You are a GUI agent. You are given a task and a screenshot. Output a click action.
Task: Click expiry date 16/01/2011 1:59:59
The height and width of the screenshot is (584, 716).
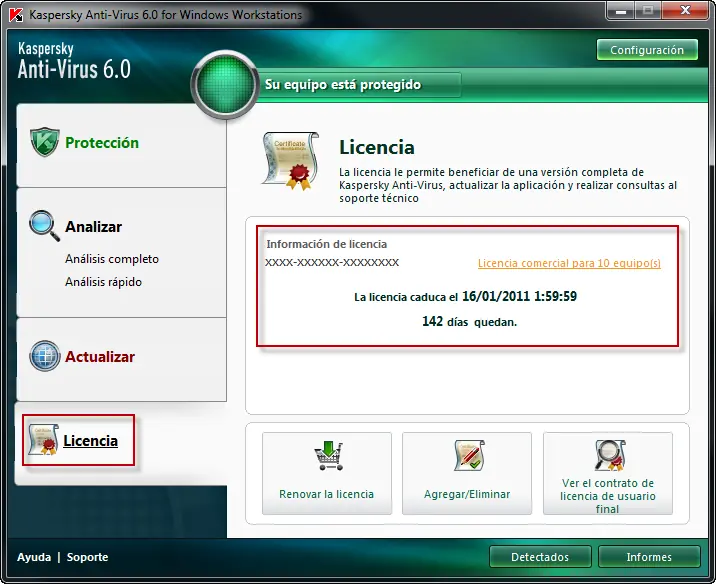point(519,296)
